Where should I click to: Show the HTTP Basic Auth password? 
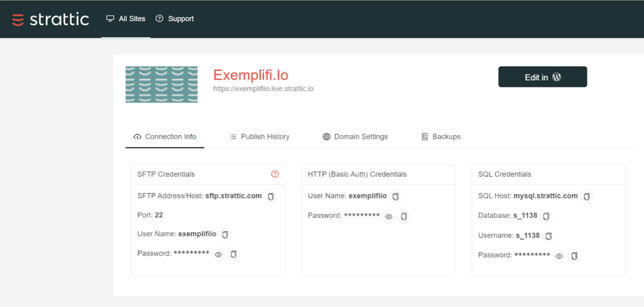[389, 216]
